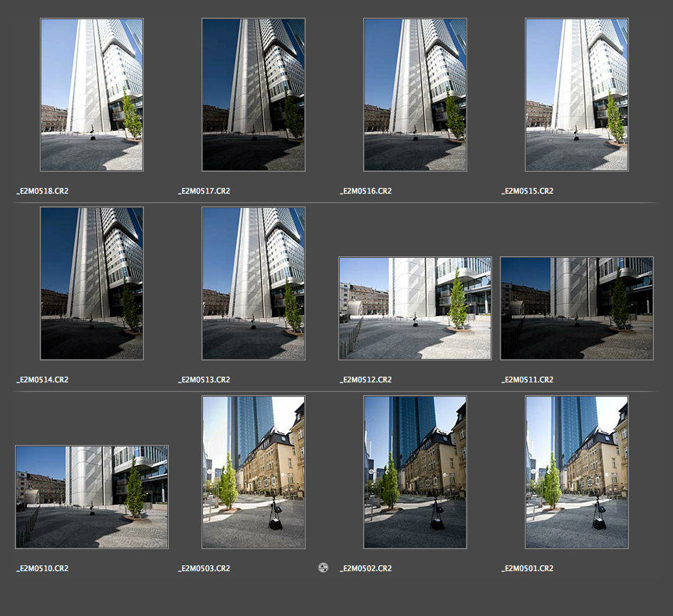Screen dimensions: 673x616
Task: Choose the _E2M0513.CR2 image thumbnail
Action: point(254,283)
